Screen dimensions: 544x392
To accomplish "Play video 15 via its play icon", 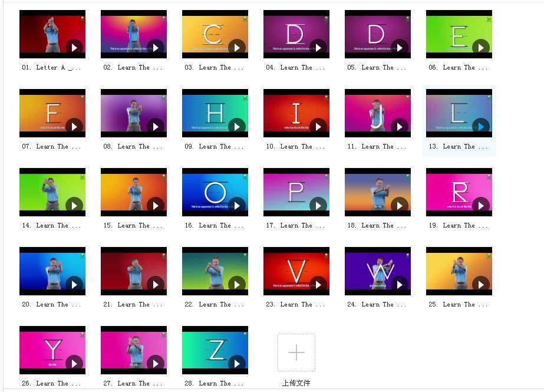I will [x=156, y=205].
